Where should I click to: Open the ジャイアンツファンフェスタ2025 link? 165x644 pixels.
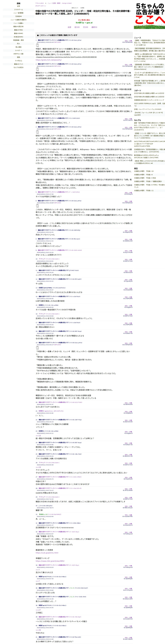tap(148, 109)
